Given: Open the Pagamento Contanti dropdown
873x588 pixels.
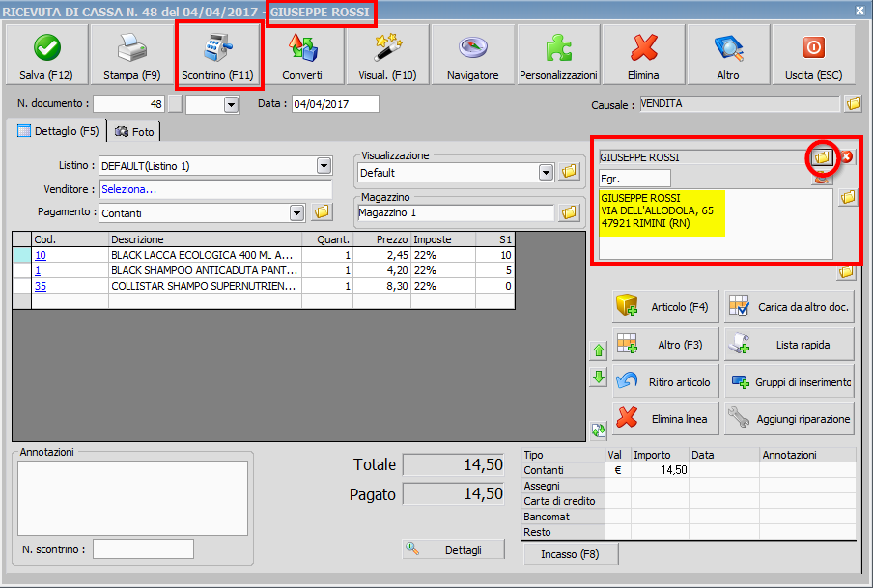Looking at the screenshot, I should 296,212.
